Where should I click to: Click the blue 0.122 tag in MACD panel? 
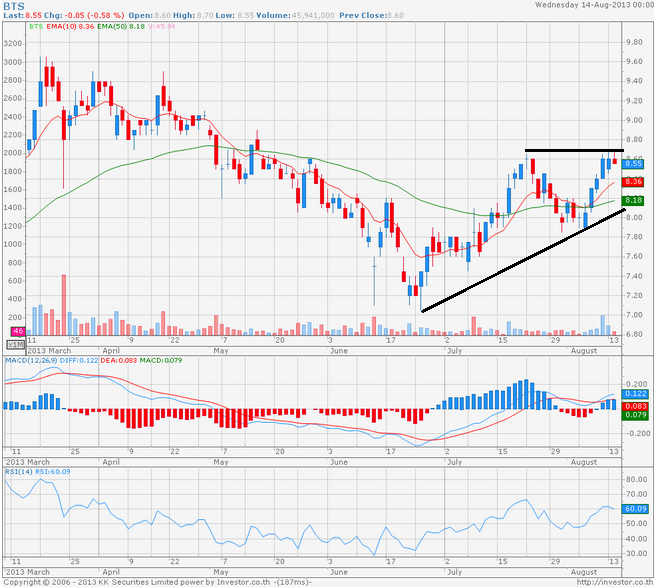click(x=636, y=394)
